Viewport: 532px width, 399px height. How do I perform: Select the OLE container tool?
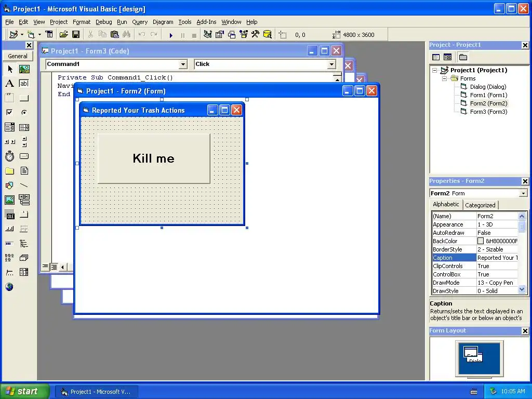[10, 215]
